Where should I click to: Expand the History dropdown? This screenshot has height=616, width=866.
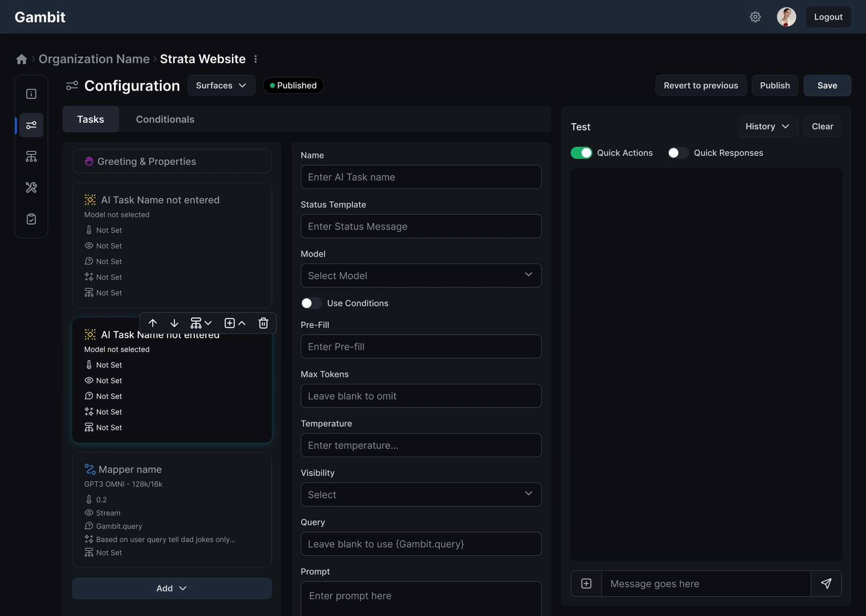tap(767, 126)
